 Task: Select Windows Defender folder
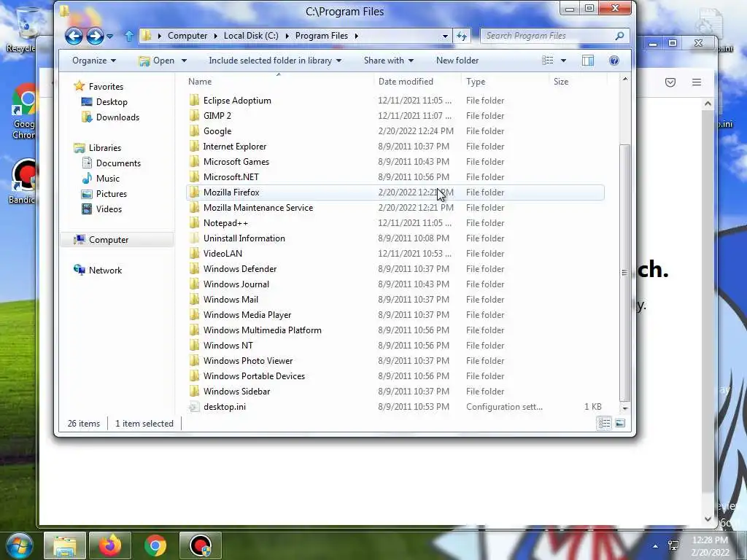239,268
